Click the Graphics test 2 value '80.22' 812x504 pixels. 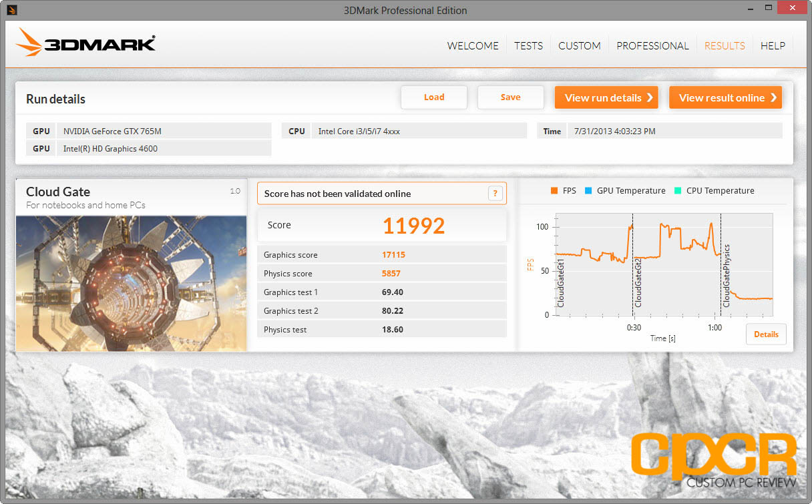(x=393, y=311)
